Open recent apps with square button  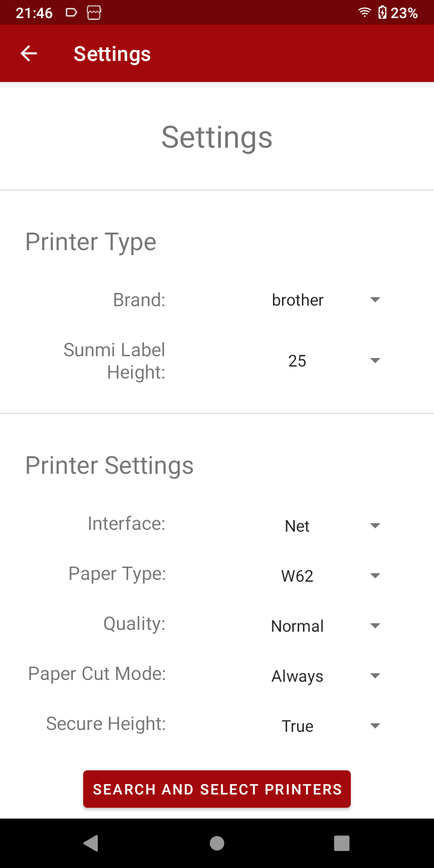click(x=342, y=843)
